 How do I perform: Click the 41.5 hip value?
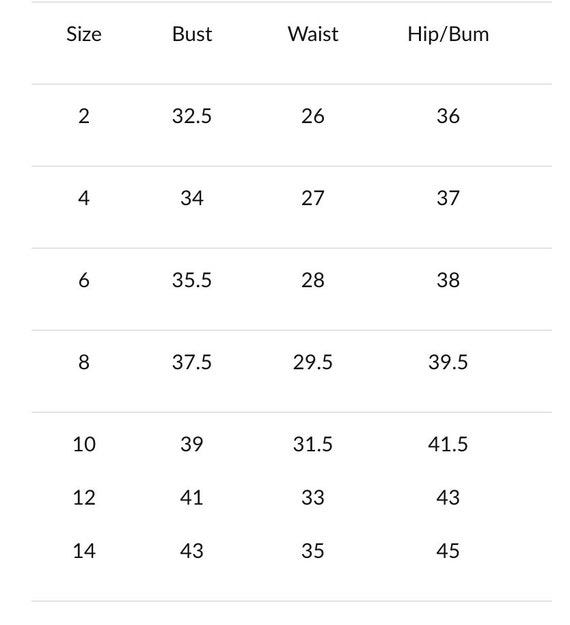click(x=448, y=444)
